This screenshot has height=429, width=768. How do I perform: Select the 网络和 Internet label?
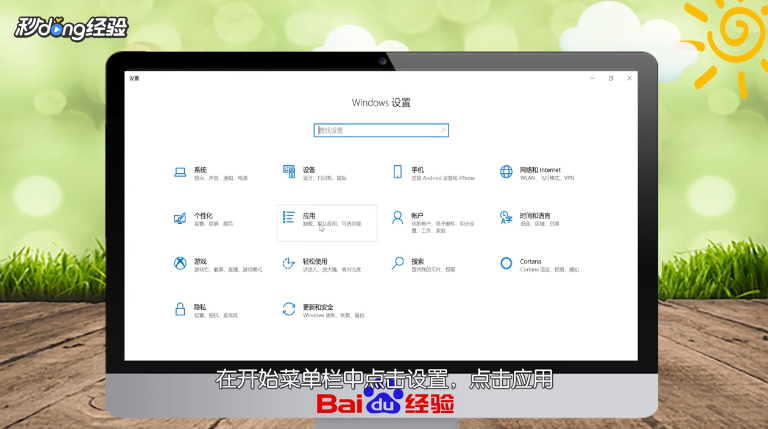point(540,169)
